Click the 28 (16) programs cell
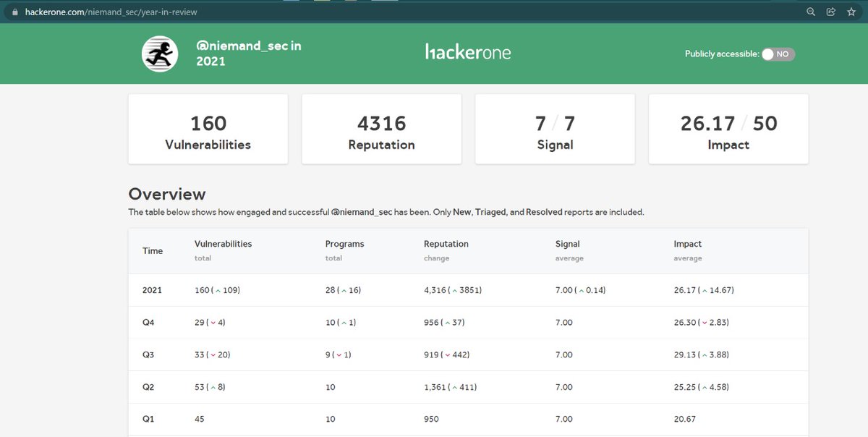This screenshot has width=868, height=437. click(x=343, y=290)
